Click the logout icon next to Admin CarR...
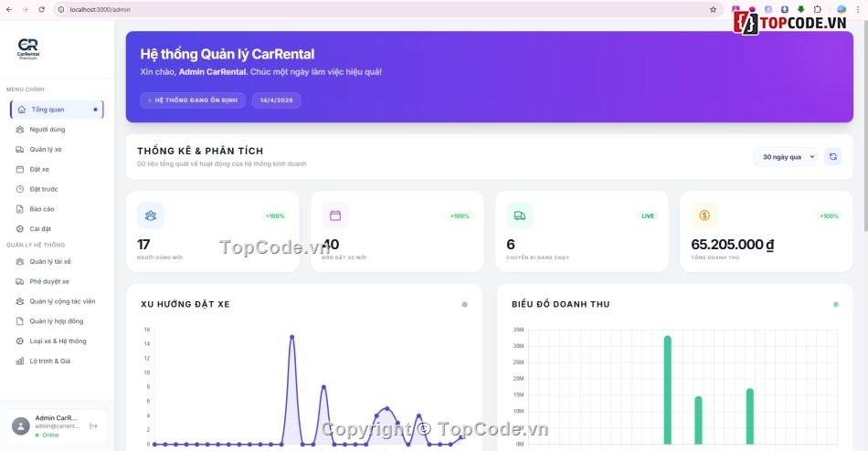This screenshot has width=868, height=451. (93, 426)
